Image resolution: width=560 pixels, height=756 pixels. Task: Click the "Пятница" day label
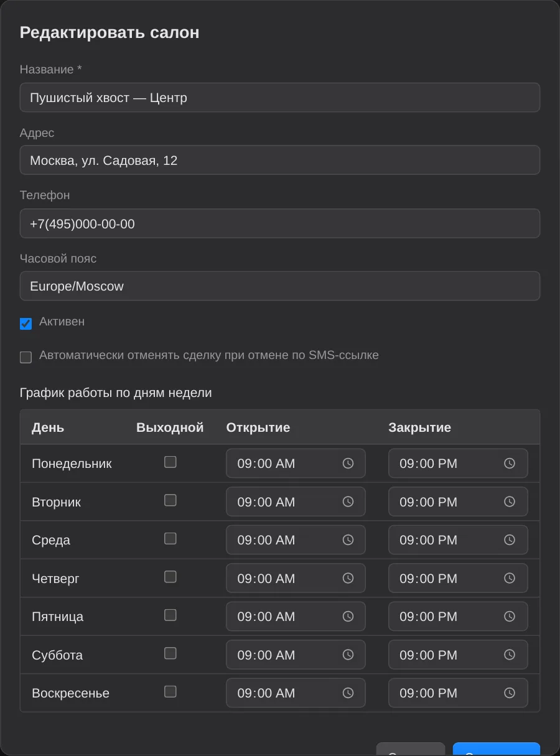point(57,617)
